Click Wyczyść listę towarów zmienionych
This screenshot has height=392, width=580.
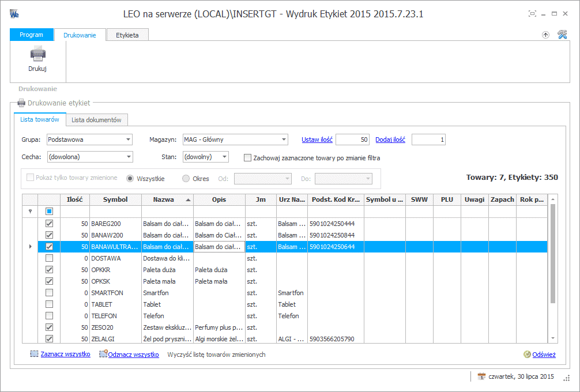(x=216, y=355)
